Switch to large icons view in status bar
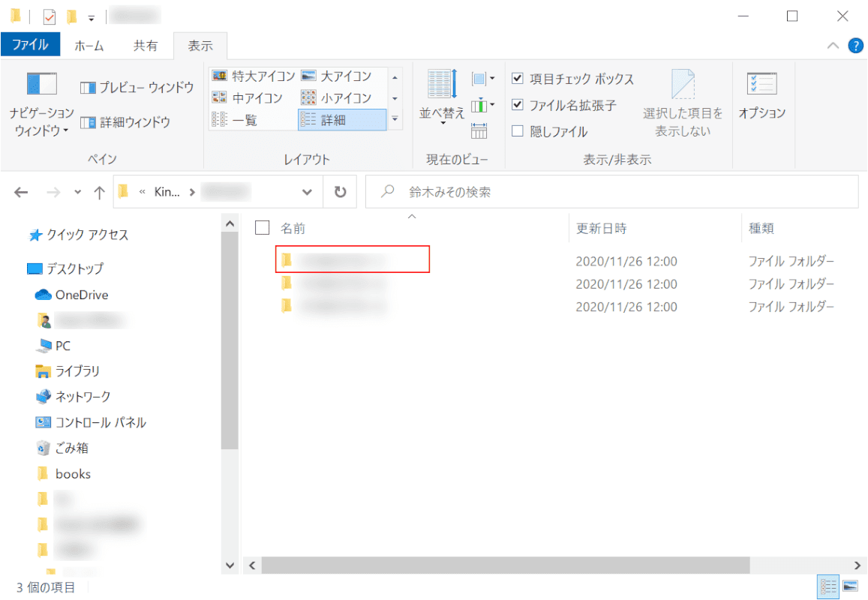This screenshot has height=600, width=868. 850,586
